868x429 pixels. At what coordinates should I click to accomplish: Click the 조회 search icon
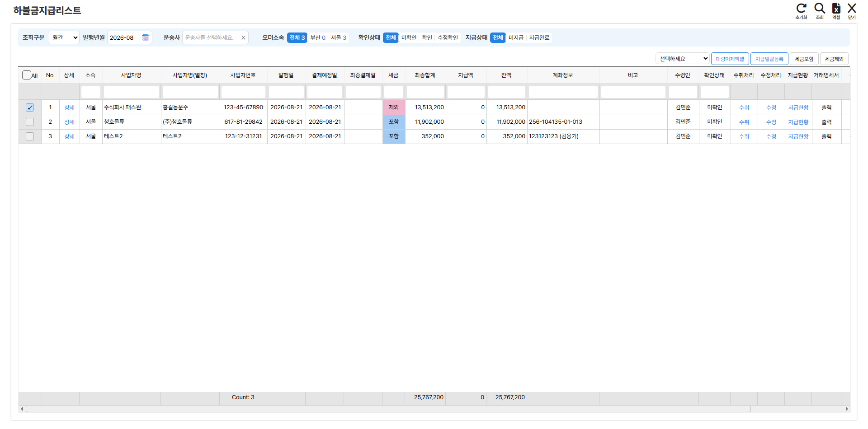click(820, 11)
